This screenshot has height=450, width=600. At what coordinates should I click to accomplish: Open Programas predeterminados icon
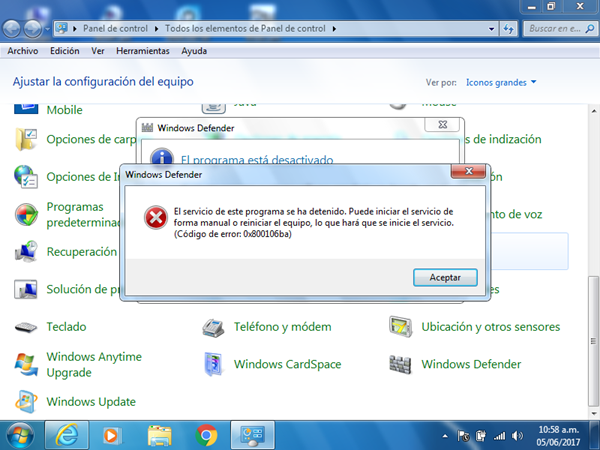(x=26, y=214)
